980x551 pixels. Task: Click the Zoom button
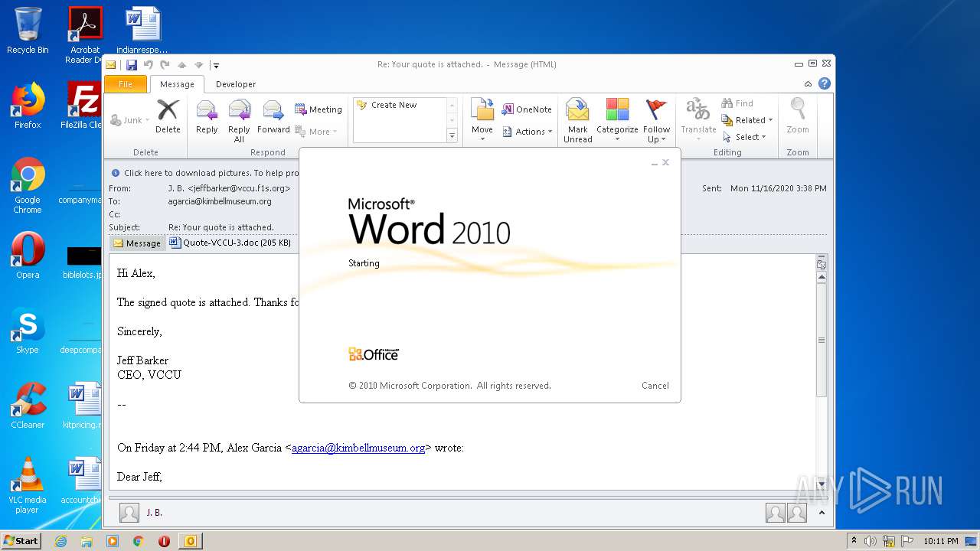pyautogui.click(x=798, y=117)
